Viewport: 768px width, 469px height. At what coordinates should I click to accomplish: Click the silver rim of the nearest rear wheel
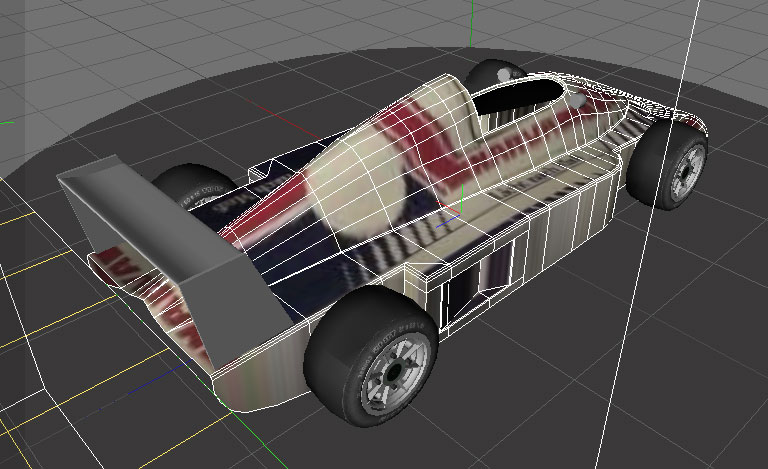392,373
